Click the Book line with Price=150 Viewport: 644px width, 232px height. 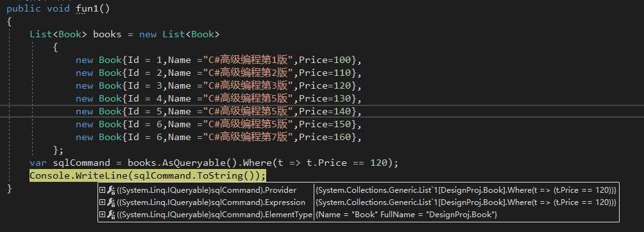(219, 124)
